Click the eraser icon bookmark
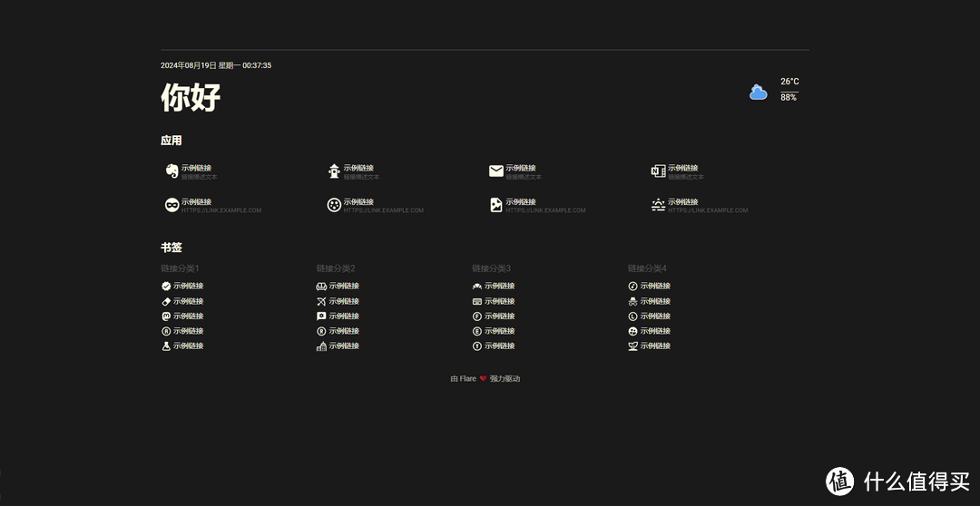980x506 pixels. (x=166, y=301)
